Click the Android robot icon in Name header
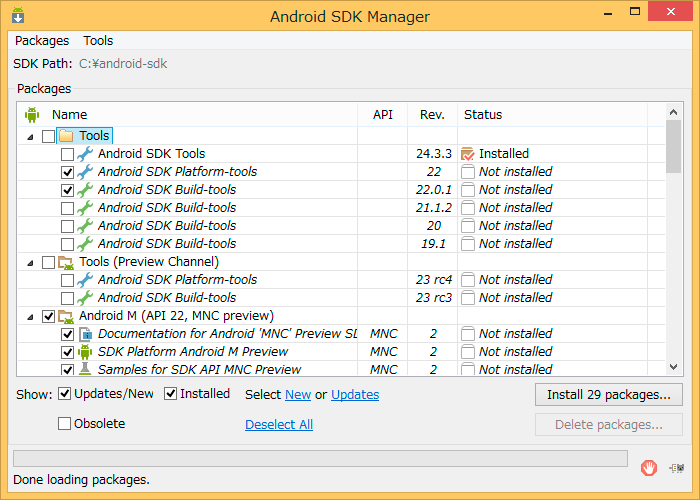 pyautogui.click(x=32, y=115)
